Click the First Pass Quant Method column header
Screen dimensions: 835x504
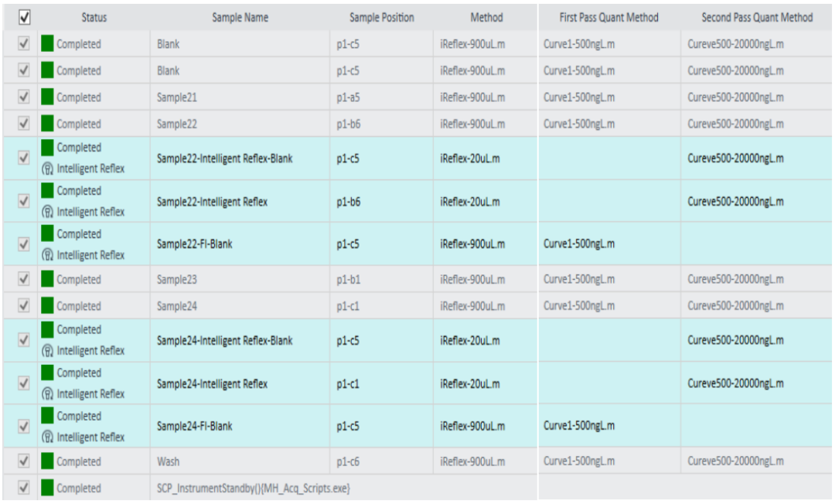608,18
